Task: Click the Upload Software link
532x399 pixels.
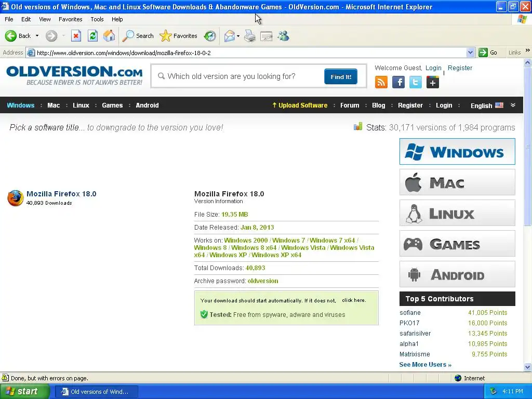Action: [x=300, y=105]
